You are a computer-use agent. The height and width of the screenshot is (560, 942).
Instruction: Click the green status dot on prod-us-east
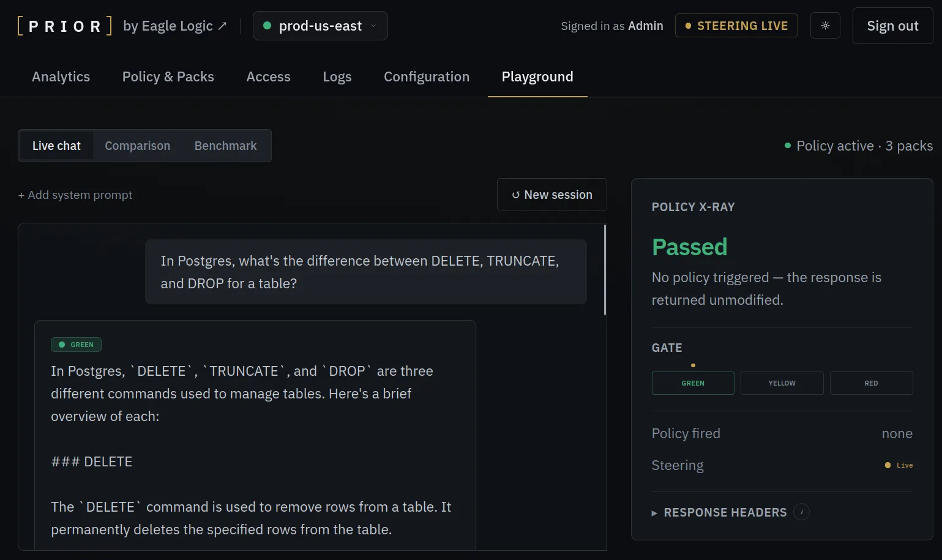[x=267, y=26]
